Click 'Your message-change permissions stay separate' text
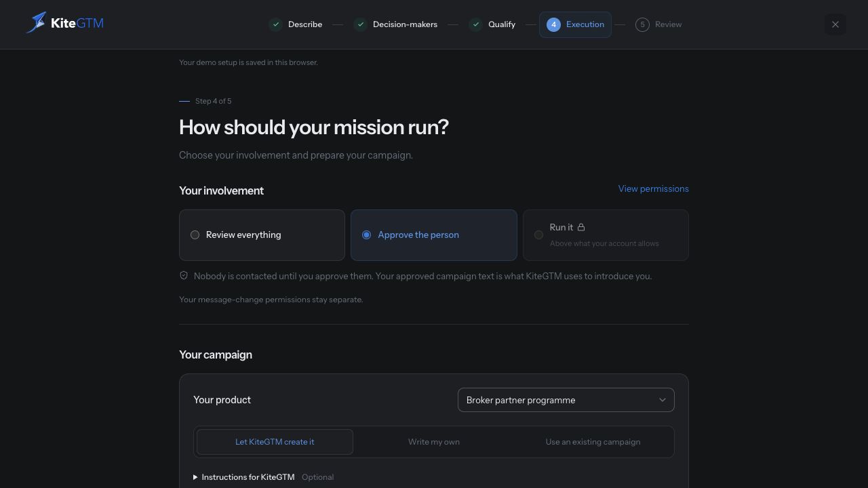The image size is (868, 488). [x=271, y=300]
